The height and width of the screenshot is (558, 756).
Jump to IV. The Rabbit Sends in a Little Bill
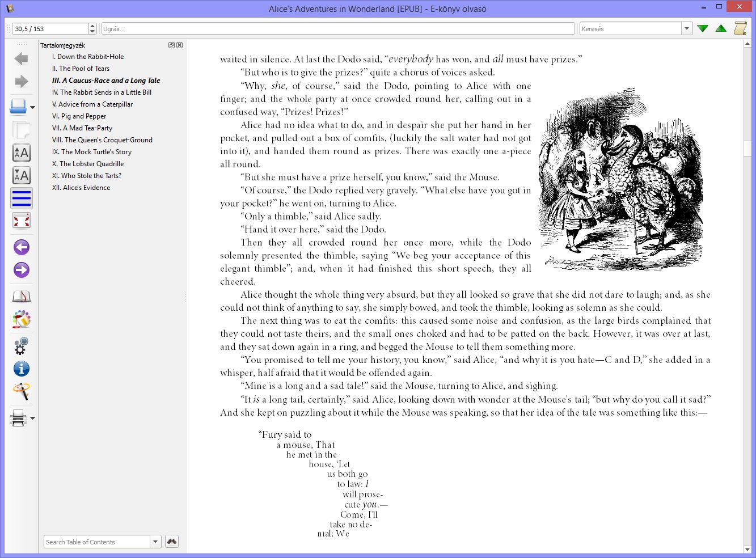tap(102, 92)
